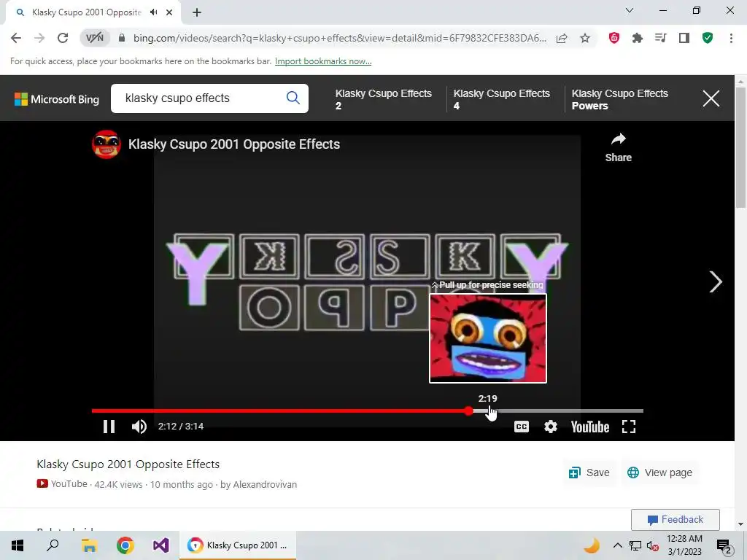Screen dimensions: 747x560
Task: Click moon weather icon in taskbar
Action: 592,545
